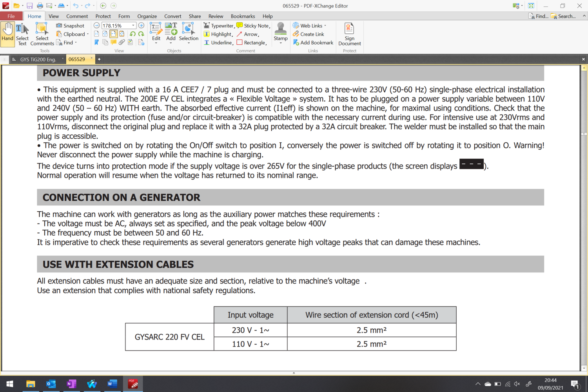Switch to the Comment ribbon tab
Image resolution: width=588 pixels, height=392 pixels.
[x=77, y=16]
